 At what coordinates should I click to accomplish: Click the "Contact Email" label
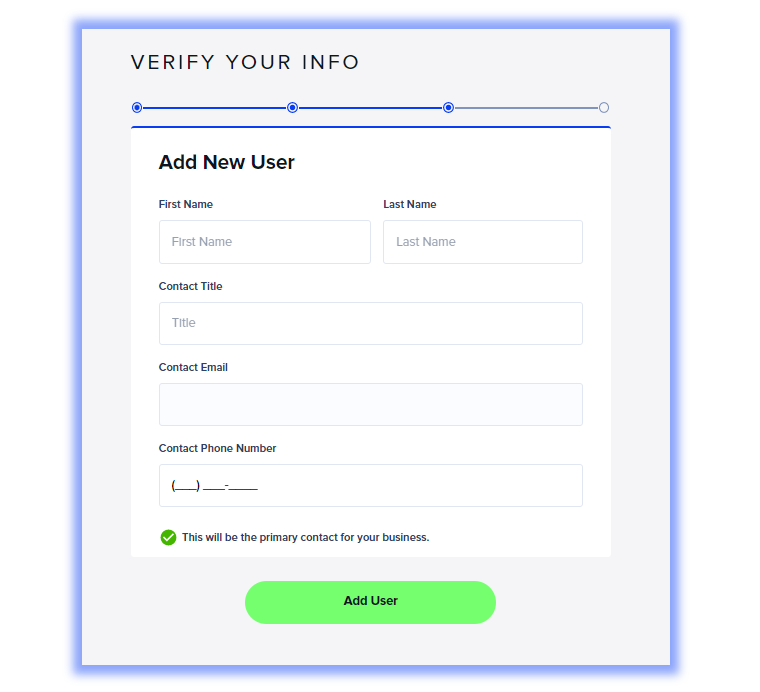tap(193, 367)
